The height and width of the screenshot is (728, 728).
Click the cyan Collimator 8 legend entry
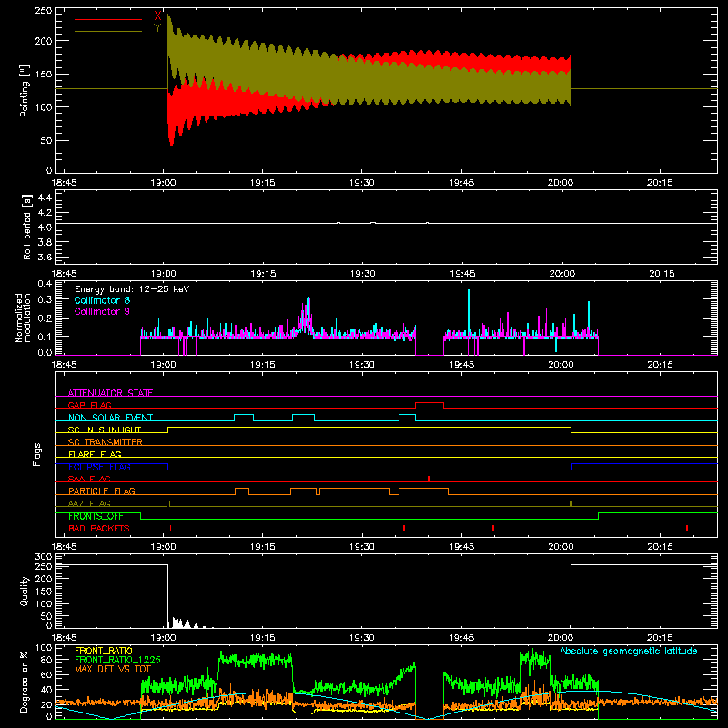[102, 300]
